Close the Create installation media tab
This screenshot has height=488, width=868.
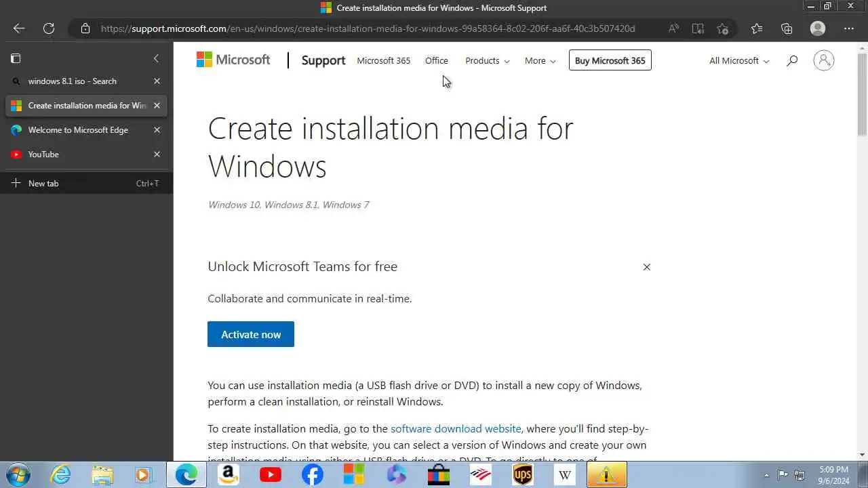coord(157,105)
